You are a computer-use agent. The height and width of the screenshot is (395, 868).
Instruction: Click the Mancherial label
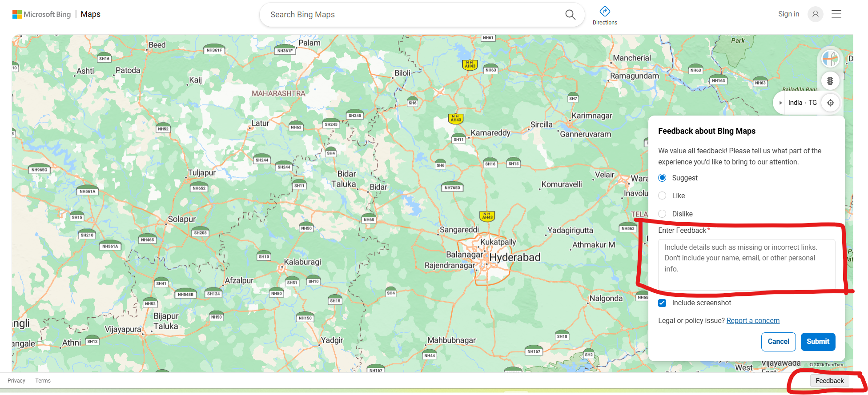click(632, 58)
